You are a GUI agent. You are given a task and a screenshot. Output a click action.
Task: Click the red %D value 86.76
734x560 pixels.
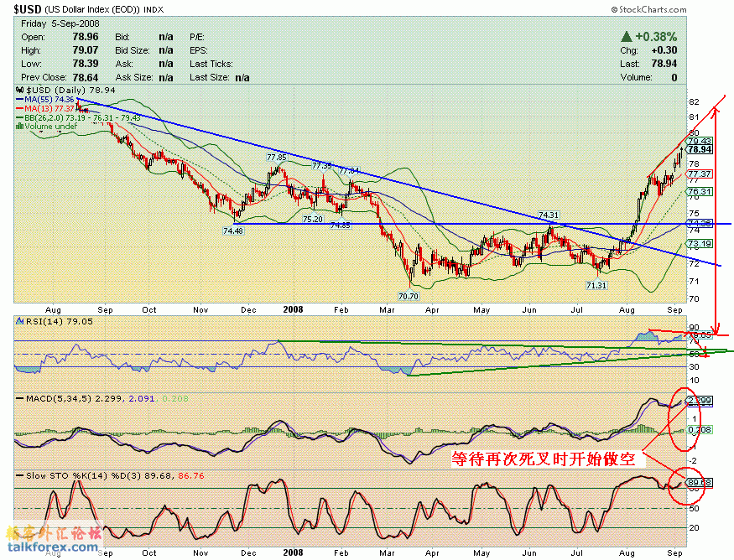[191, 475]
